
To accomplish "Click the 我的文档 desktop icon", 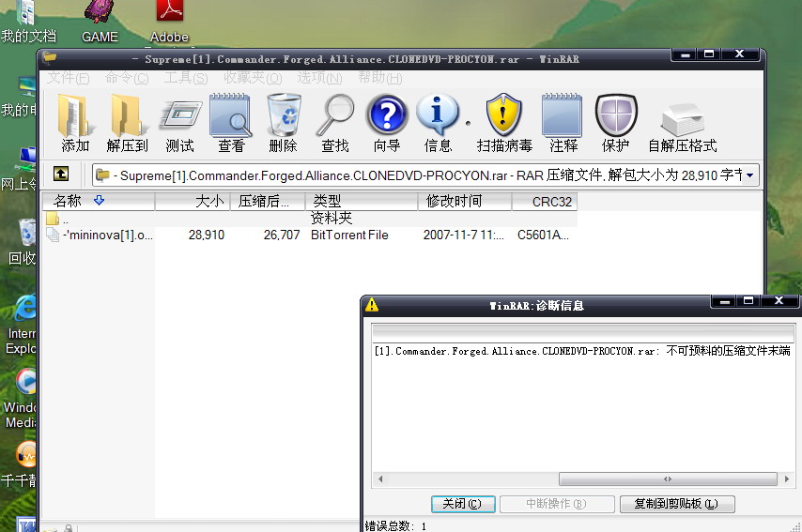I will [x=27, y=22].
